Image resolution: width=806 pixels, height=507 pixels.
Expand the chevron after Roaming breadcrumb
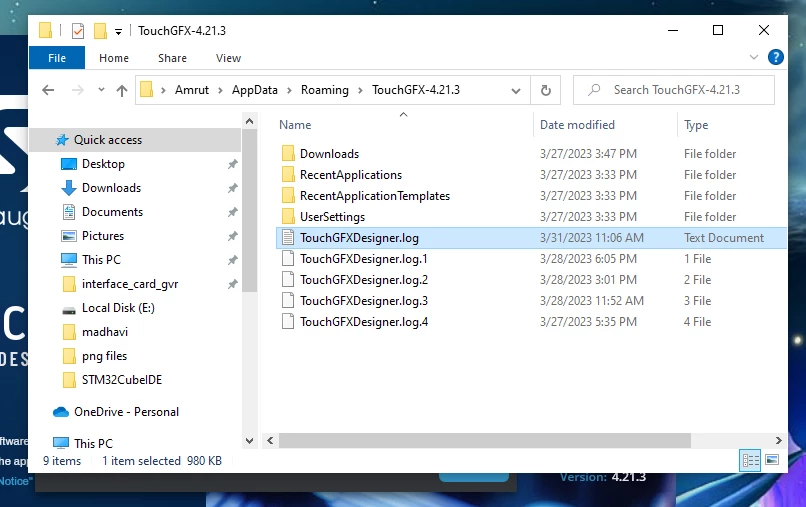point(360,90)
